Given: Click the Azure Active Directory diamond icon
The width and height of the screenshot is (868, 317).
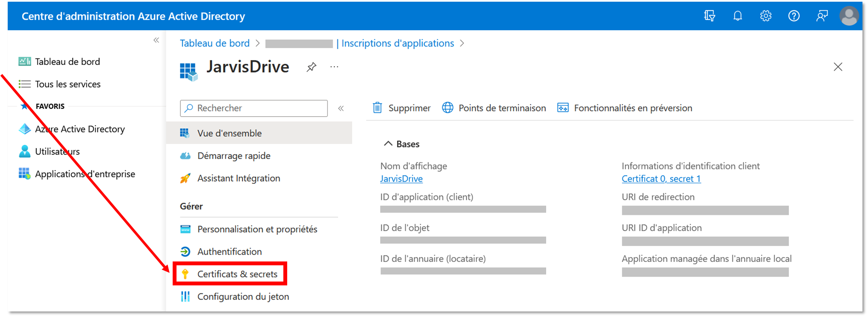Looking at the screenshot, I should 25,129.
